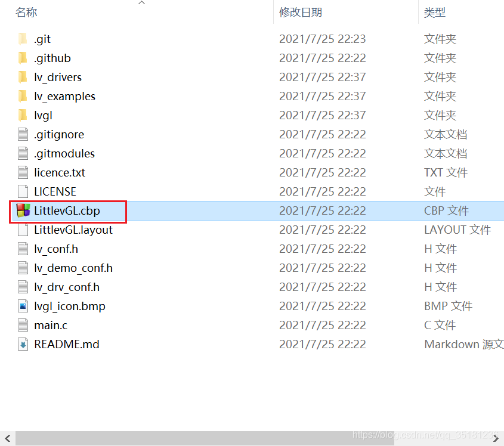
Task: Click the LittlevGL.layout file icon
Action: coord(23,230)
